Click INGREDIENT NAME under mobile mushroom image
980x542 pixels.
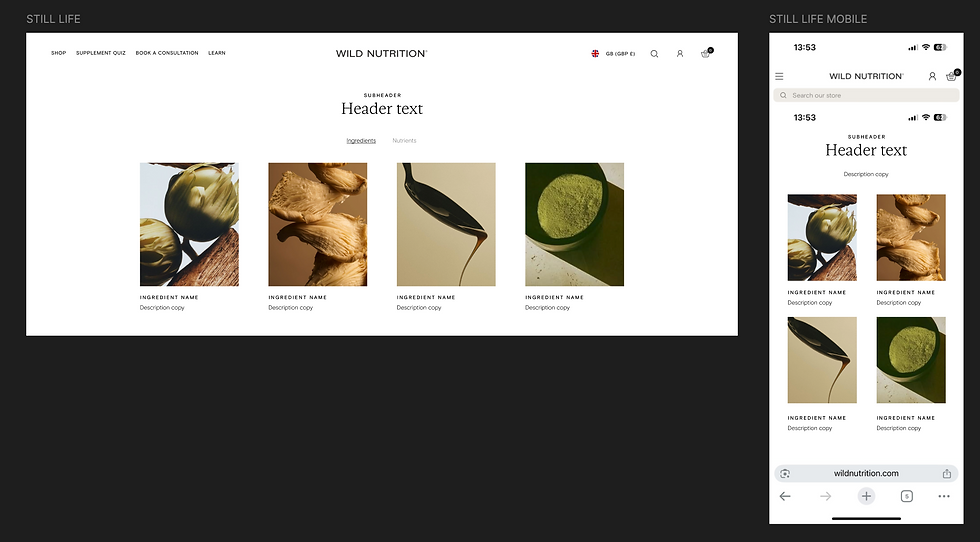pos(906,293)
